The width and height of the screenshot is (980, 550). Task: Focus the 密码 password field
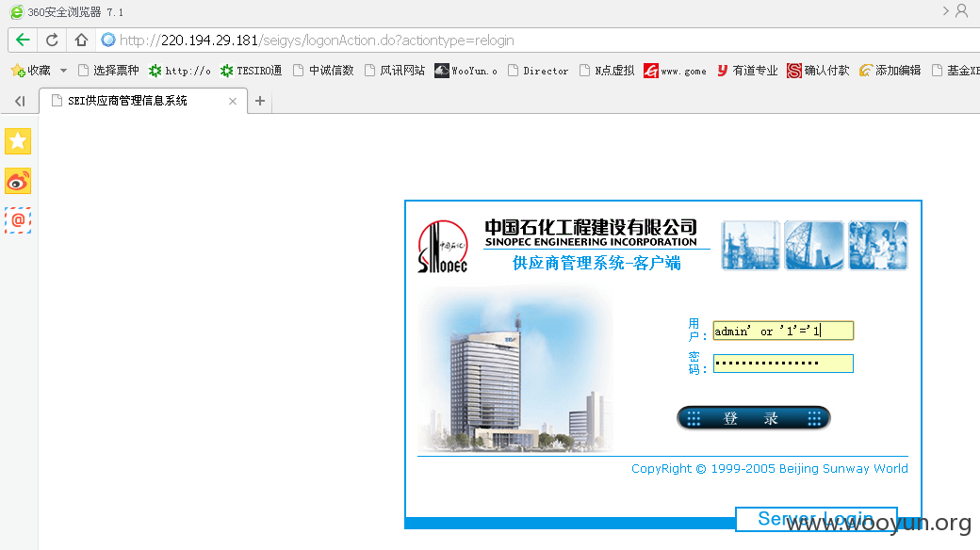[783, 364]
